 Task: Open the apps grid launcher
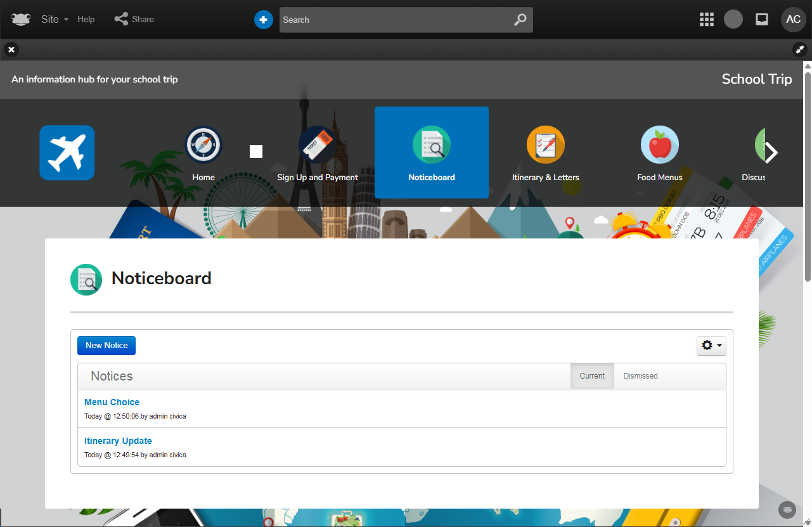pos(707,19)
